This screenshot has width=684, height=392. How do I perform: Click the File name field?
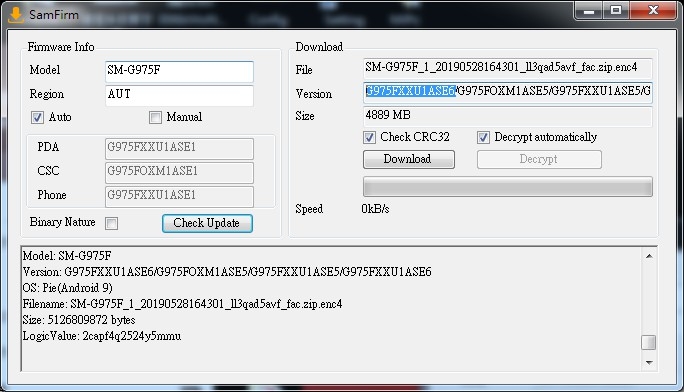point(508,68)
